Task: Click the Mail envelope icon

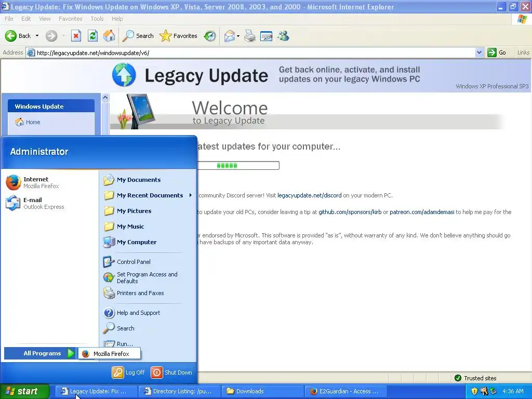Action: coord(230,36)
